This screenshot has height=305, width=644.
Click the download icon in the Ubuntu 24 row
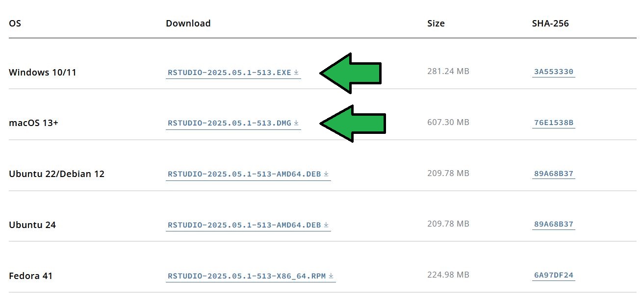coord(326,225)
